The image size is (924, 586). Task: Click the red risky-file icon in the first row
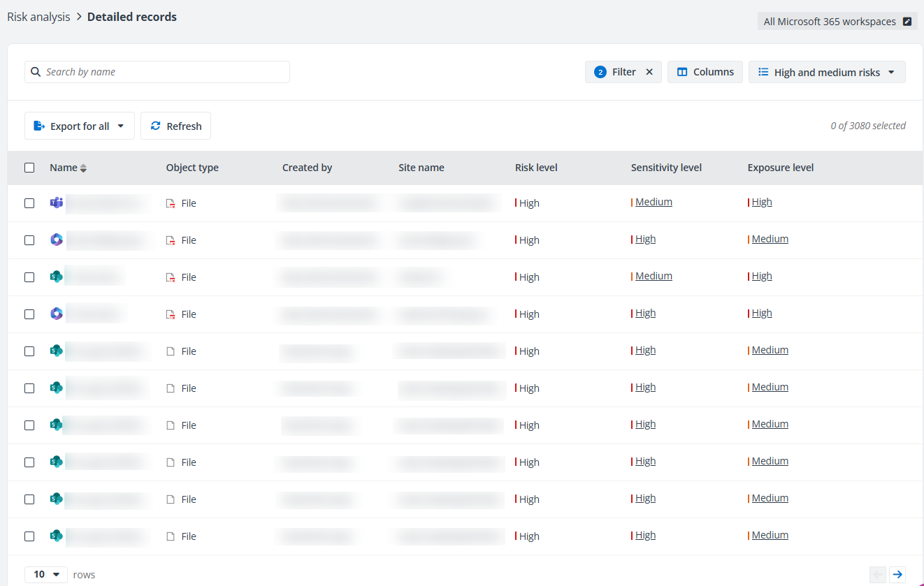click(x=169, y=203)
